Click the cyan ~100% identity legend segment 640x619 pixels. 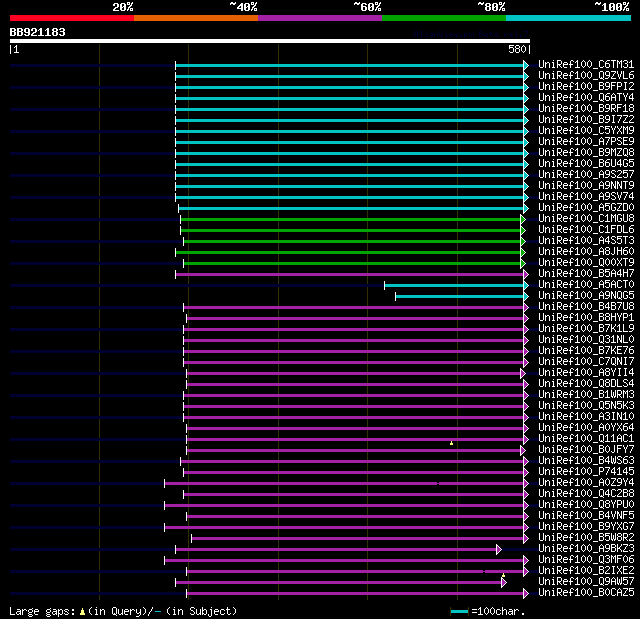pyautogui.click(x=569, y=18)
